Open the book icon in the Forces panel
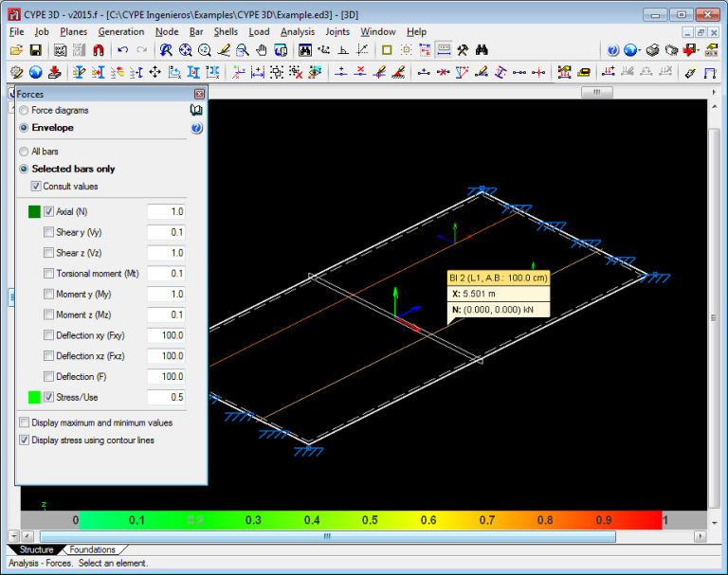Image resolution: width=728 pixels, height=575 pixels. [196, 110]
